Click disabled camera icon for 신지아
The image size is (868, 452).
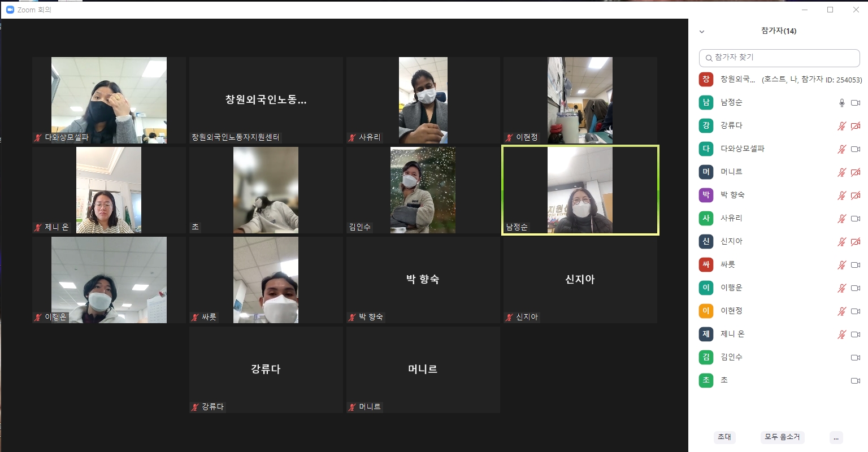pyautogui.click(x=856, y=242)
